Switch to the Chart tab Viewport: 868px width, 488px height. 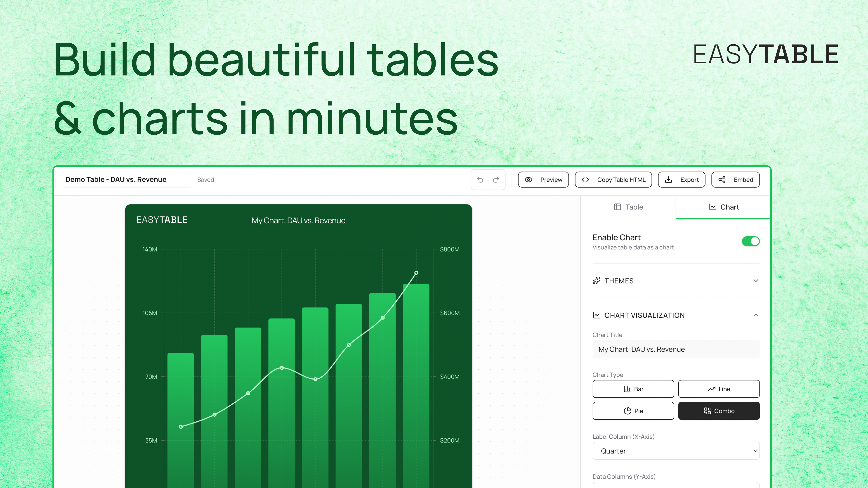click(x=724, y=207)
